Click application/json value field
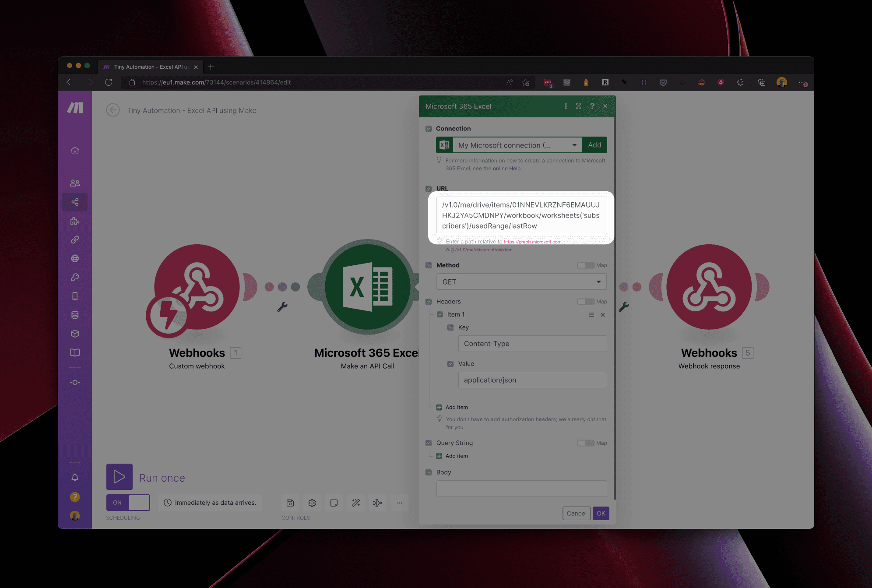The height and width of the screenshot is (588, 872). pos(532,380)
